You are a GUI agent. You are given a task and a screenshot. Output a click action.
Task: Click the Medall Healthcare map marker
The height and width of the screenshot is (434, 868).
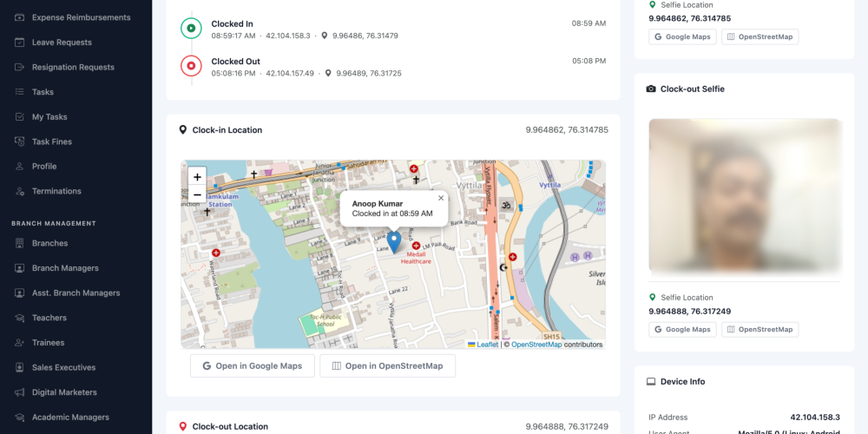(416, 246)
